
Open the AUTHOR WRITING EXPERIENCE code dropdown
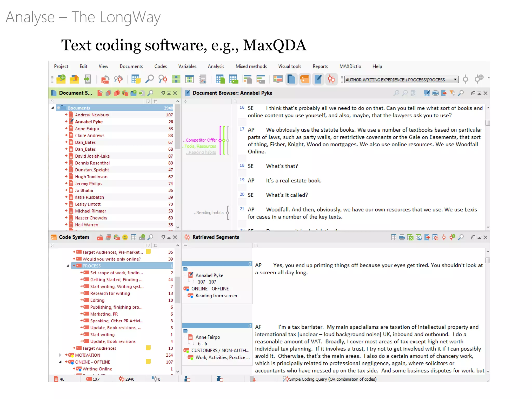(402, 80)
